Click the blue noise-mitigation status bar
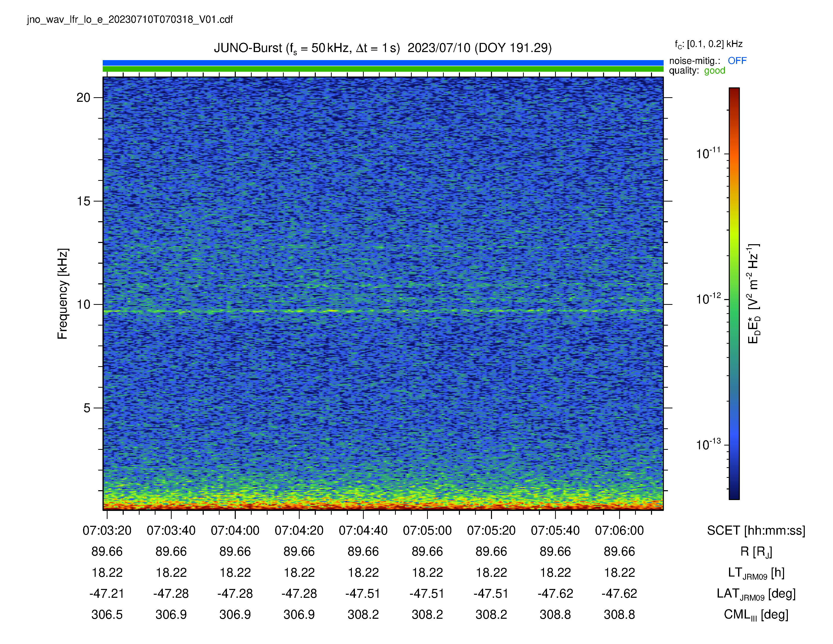 (x=383, y=63)
